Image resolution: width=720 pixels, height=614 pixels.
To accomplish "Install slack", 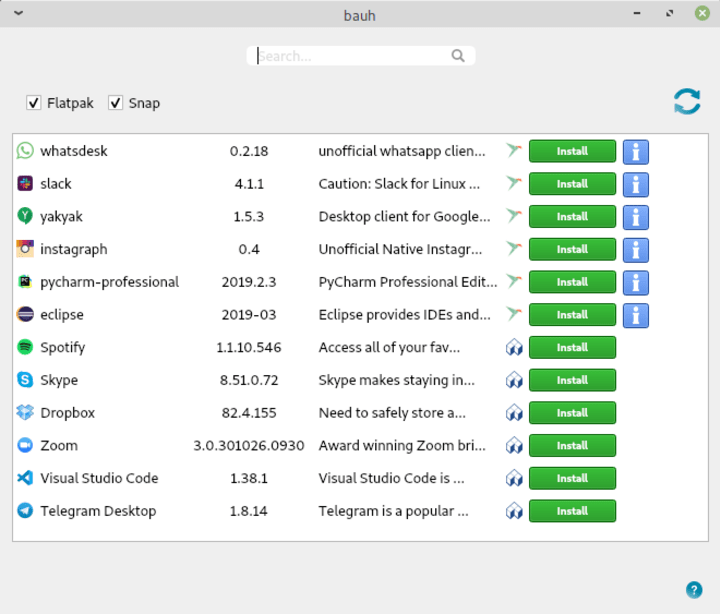I will pyautogui.click(x=572, y=184).
